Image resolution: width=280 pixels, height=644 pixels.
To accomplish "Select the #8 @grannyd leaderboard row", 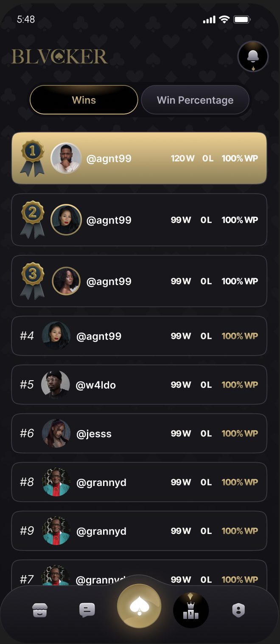I will coord(139,482).
